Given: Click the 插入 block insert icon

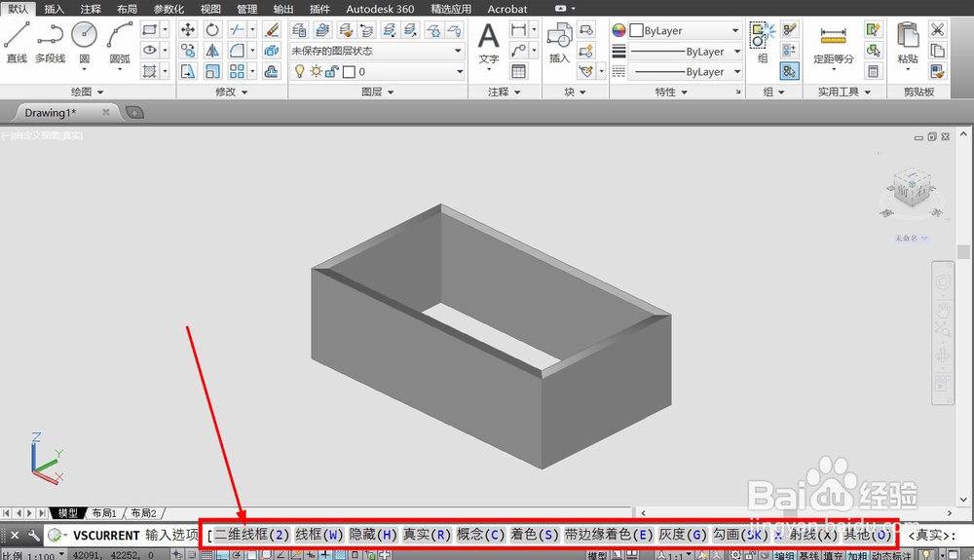Looking at the screenshot, I should point(559,42).
